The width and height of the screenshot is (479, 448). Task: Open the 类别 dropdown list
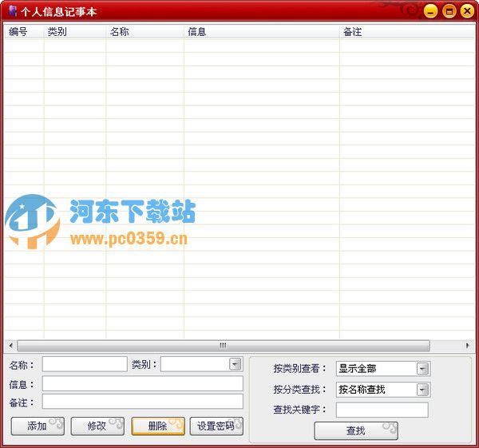click(x=235, y=364)
